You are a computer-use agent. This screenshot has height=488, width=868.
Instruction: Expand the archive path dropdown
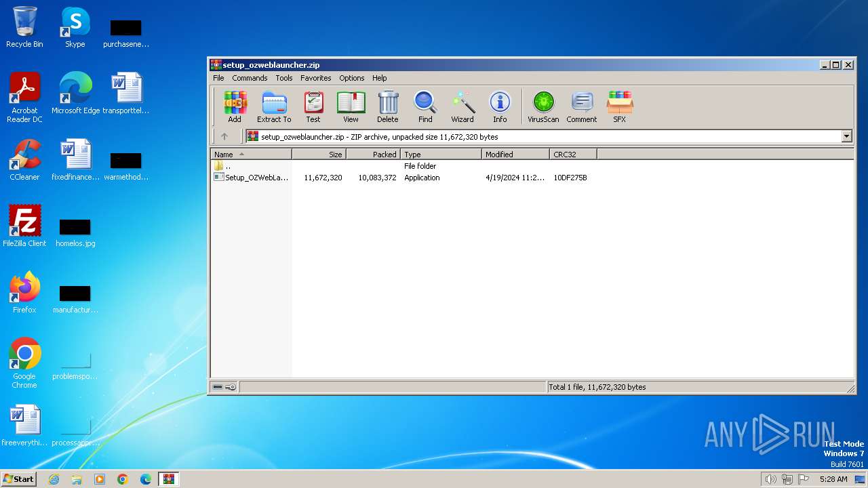coord(846,136)
